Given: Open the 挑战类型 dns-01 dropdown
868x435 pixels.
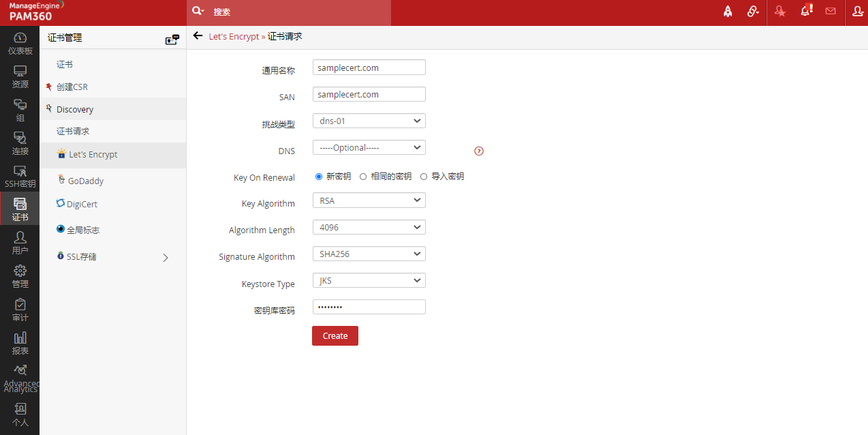Looking at the screenshot, I should [x=369, y=121].
